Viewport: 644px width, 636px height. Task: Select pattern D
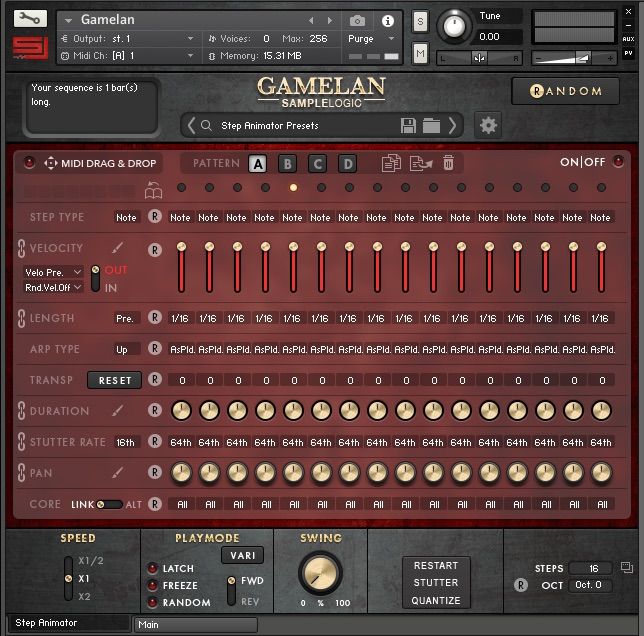point(348,164)
